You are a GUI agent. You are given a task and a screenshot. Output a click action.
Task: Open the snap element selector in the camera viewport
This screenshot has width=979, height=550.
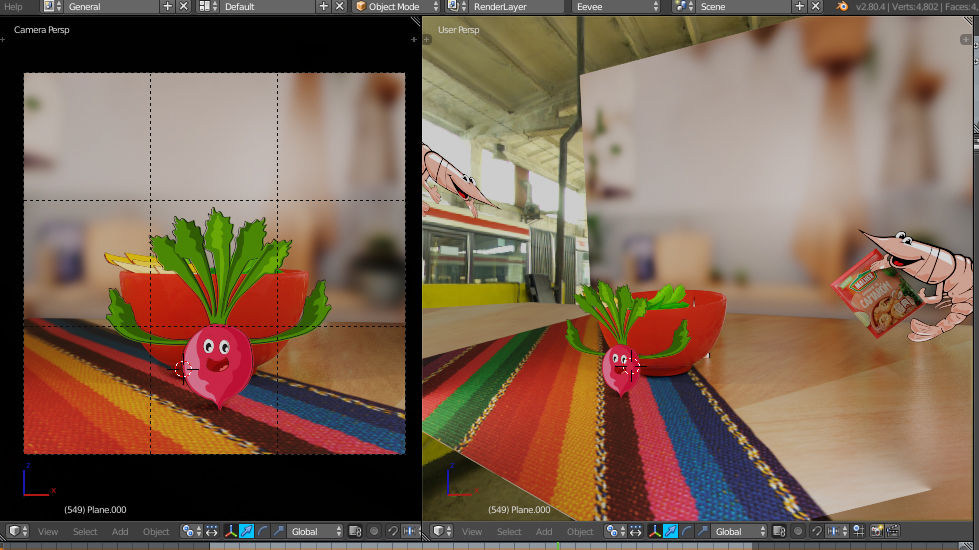click(411, 531)
